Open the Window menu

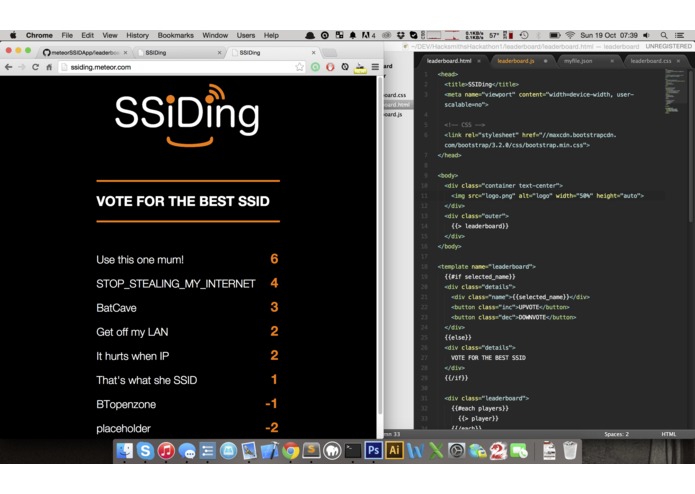tap(215, 35)
